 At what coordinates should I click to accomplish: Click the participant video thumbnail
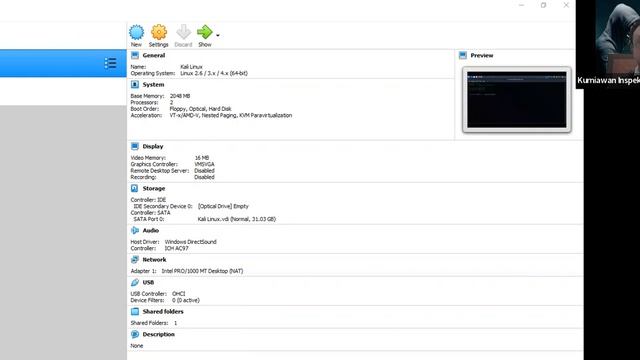tap(608, 44)
